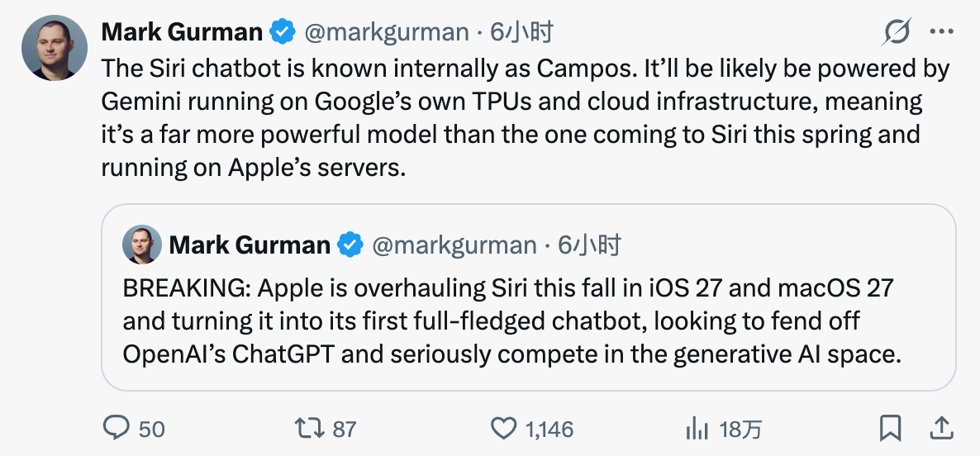Click the small avatar in the quoted tweet
980x456 pixels.
pos(141,245)
